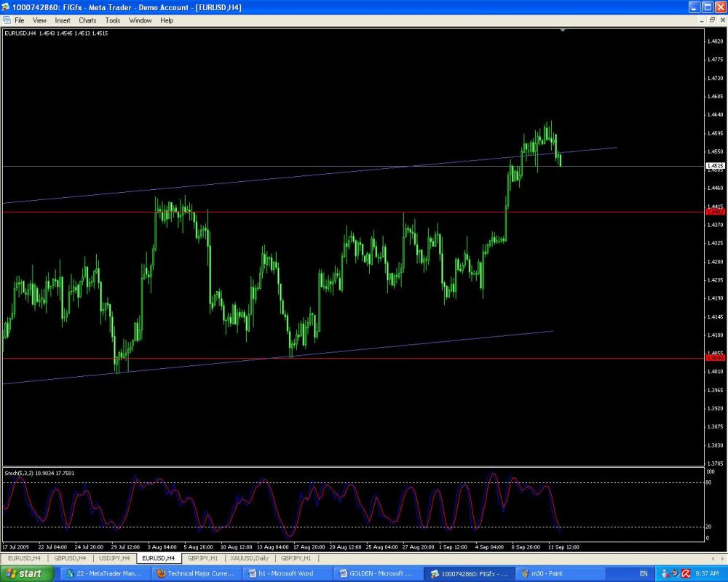The image size is (728, 582).
Task: Select the XAUUSD,Daily chart tab
Action: click(x=250, y=558)
